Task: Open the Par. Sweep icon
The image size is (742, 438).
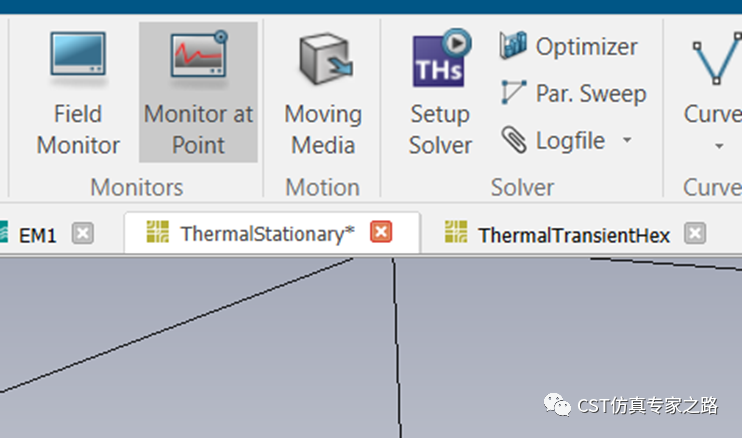Action: [x=513, y=92]
